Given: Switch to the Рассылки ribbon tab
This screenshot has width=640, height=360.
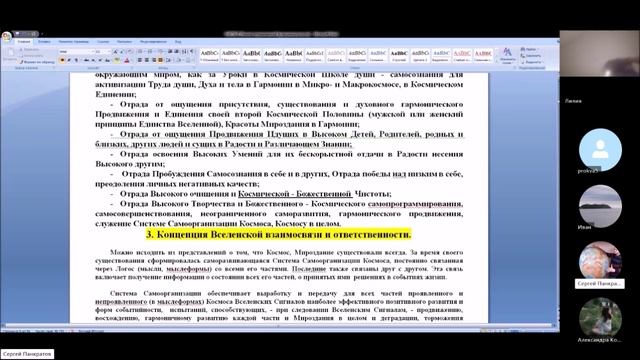Looking at the screenshot, I should 124,42.
